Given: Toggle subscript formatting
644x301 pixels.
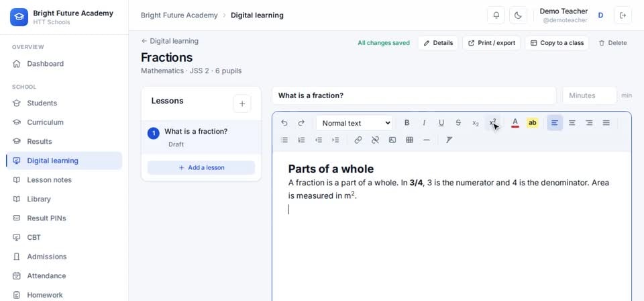Looking at the screenshot, I should tap(476, 123).
